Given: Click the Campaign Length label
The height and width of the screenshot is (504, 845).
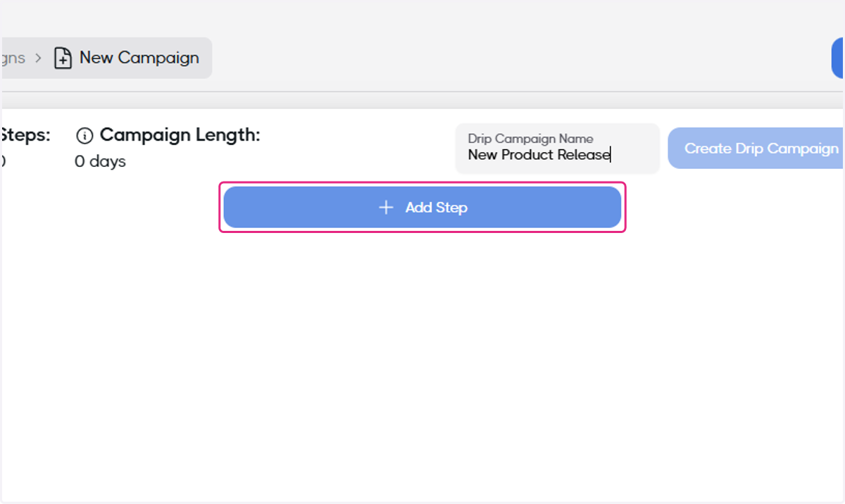Looking at the screenshot, I should [180, 135].
